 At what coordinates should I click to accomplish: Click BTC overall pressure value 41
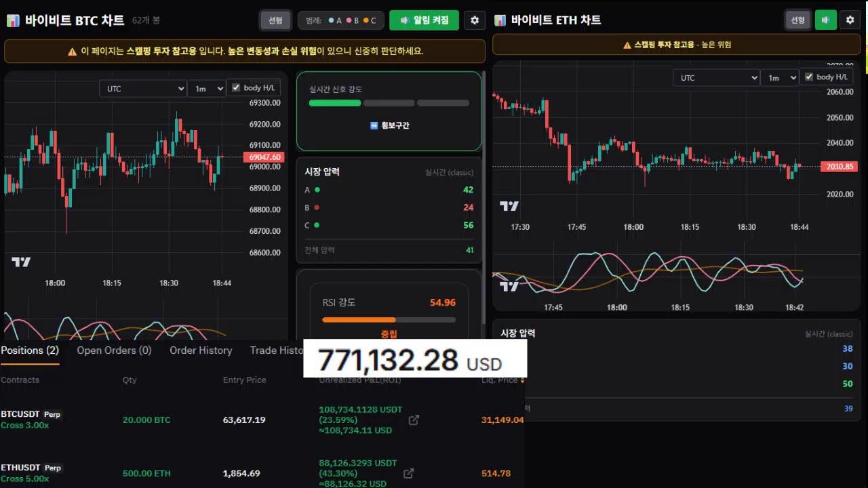[x=469, y=250]
